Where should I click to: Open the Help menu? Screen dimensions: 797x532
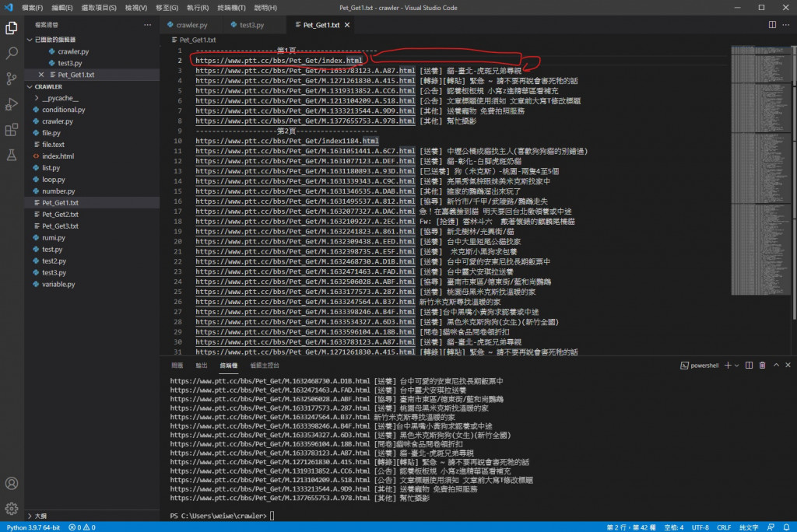[265, 8]
